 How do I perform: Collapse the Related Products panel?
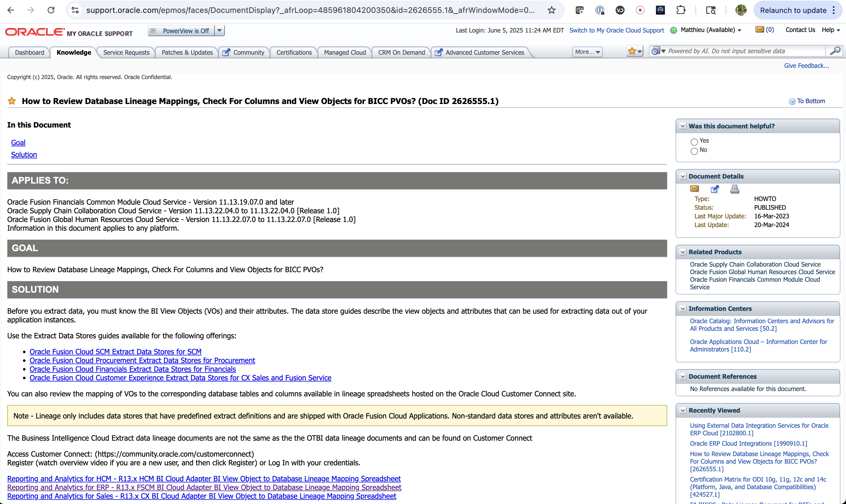(683, 252)
